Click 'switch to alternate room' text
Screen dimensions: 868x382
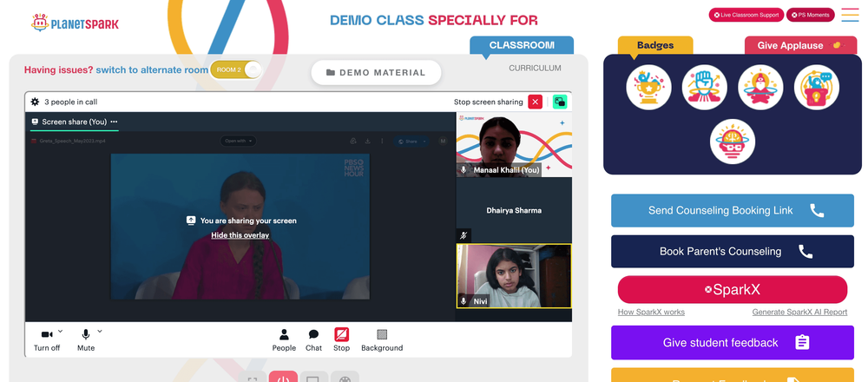point(152,69)
